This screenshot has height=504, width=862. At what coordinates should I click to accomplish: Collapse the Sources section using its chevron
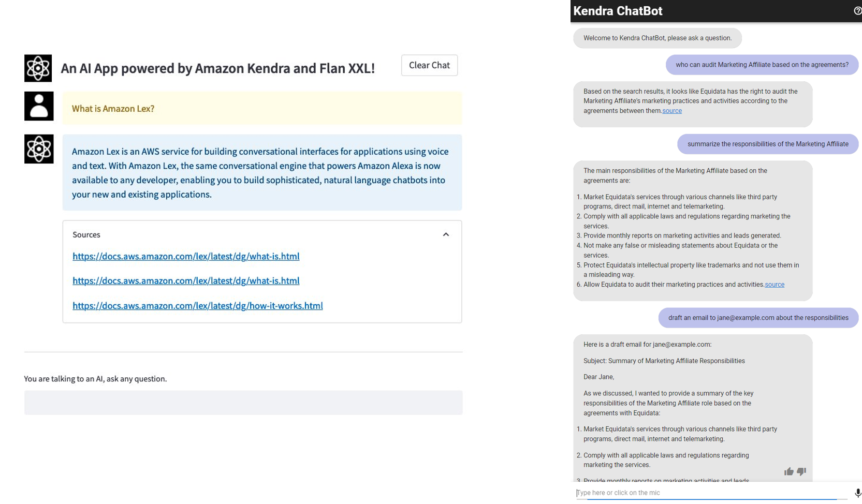coord(446,234)
